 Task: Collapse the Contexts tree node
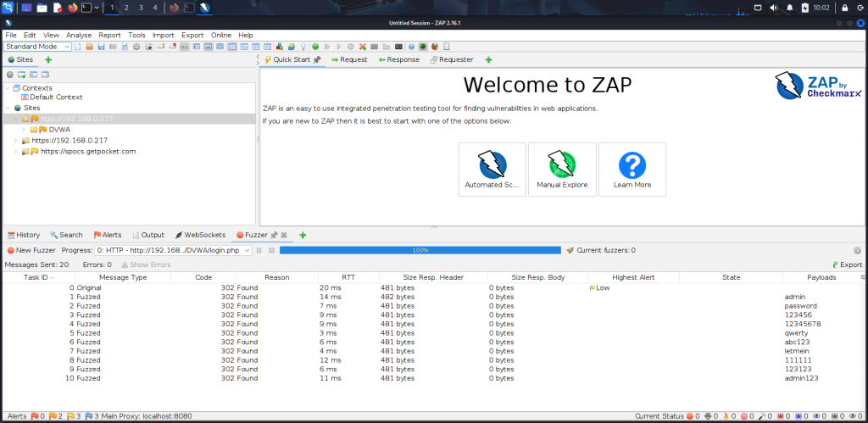(8, 88)
